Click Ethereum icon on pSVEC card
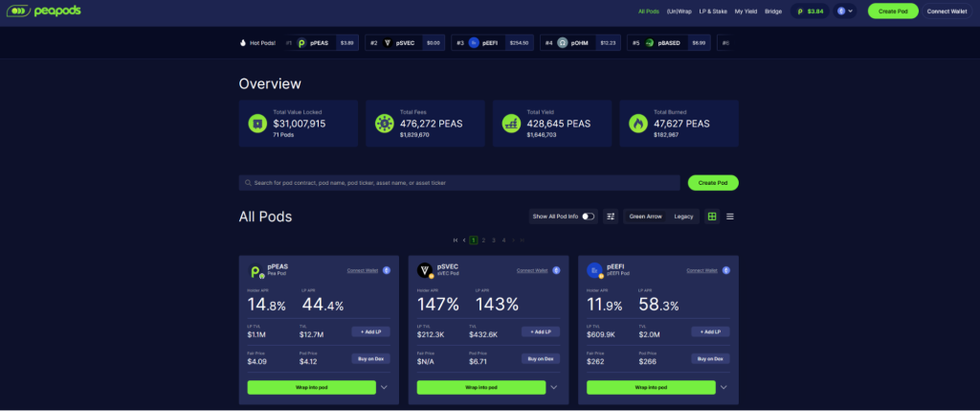 coord(556,270)
